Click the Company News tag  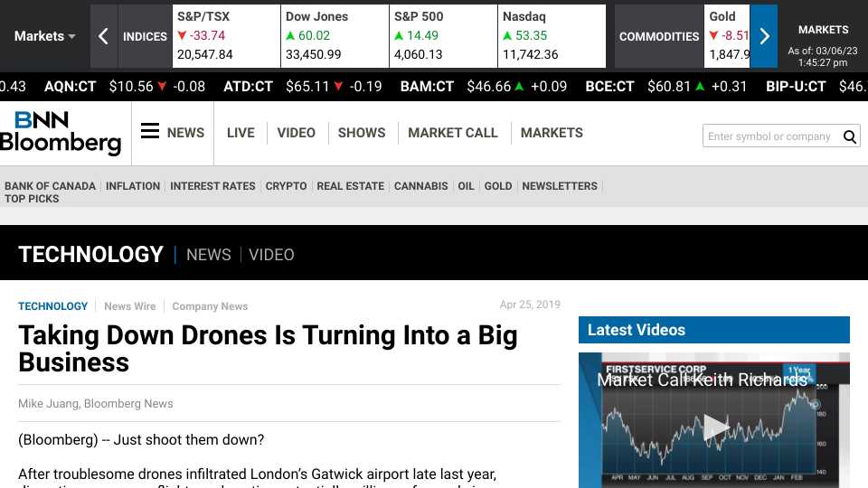click(x=210, y=306)
